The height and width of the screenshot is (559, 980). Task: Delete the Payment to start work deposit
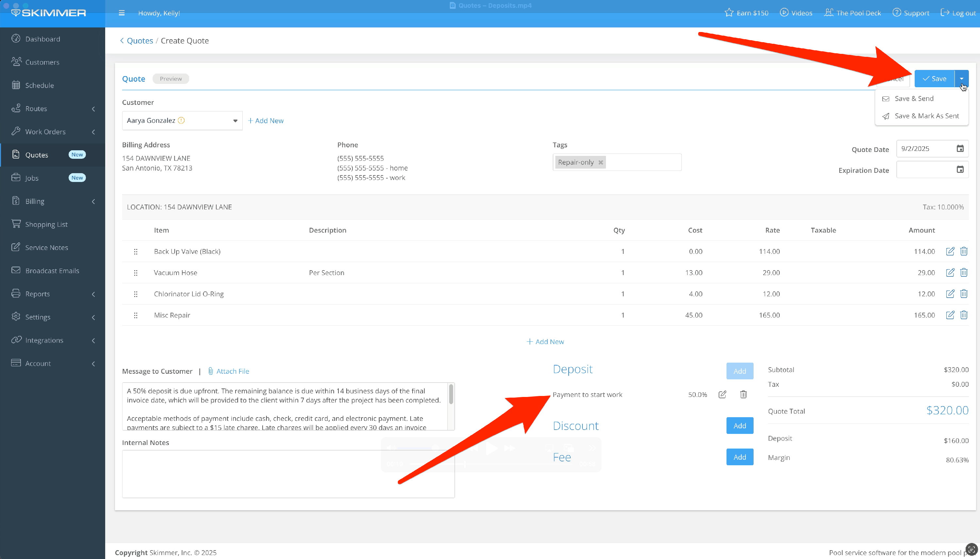tap(743, 394)
